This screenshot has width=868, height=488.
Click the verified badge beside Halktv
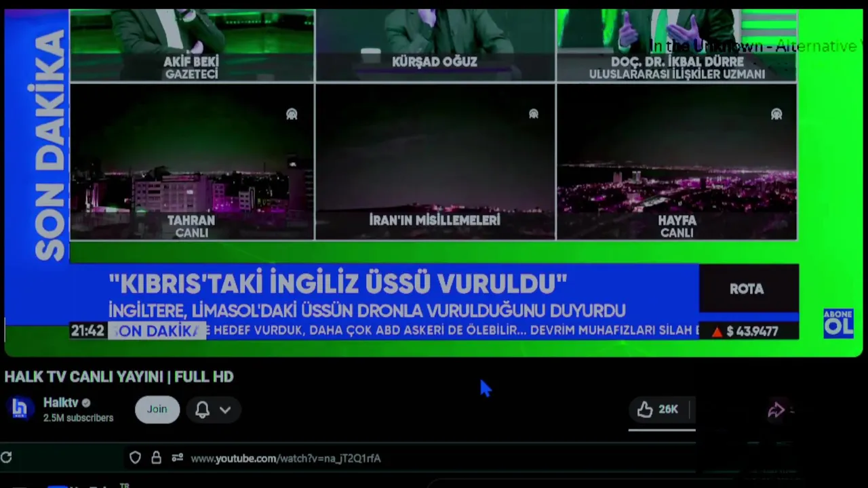pos(86,403)
